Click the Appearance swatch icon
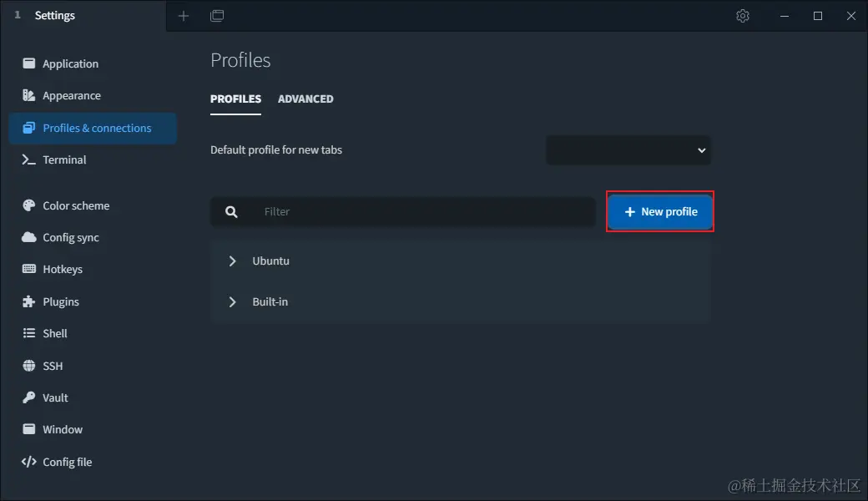Viewport: 868px width, 501px height. pyautogui.click(x=28, y=95)
